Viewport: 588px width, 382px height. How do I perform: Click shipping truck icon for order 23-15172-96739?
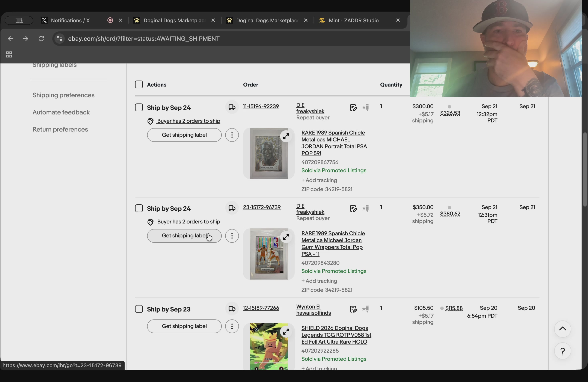click(232, 208)
